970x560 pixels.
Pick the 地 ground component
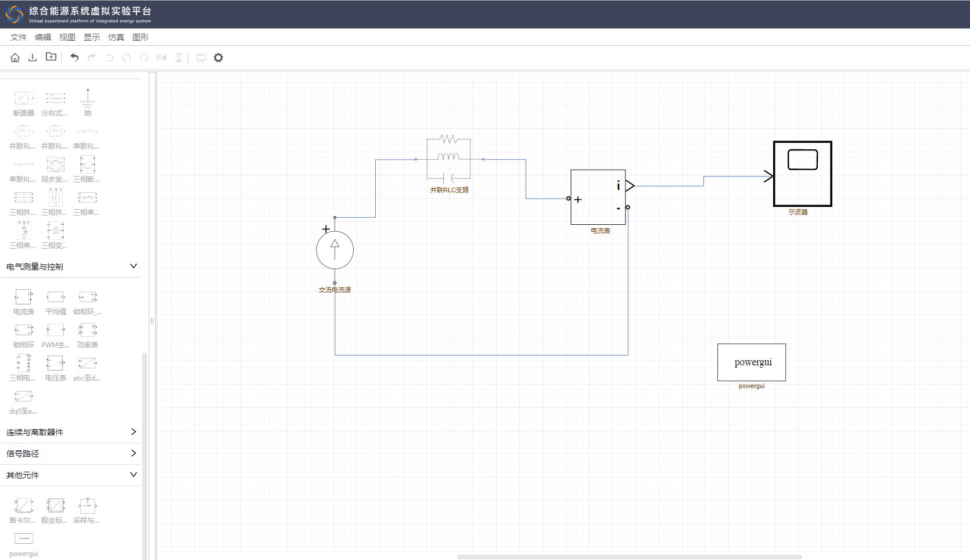click(x=88, y=103)
